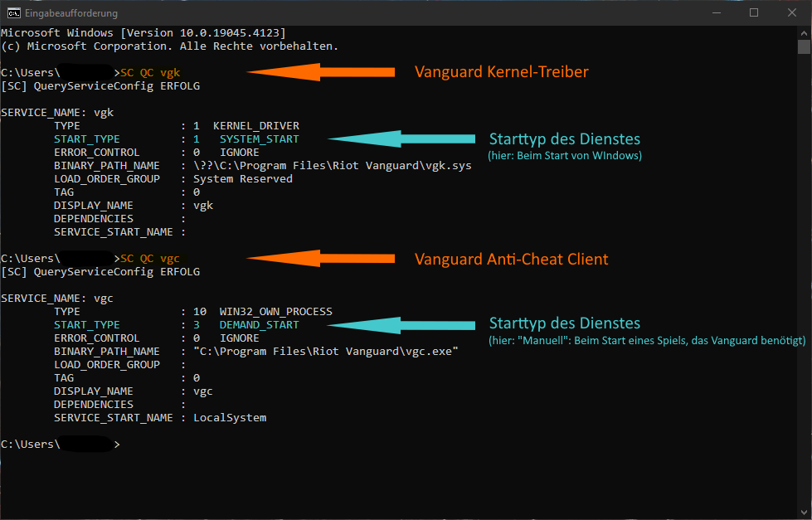The image size is (812, 520).
Task: Click the 'SC QC vgk' command text
Action: coord(150,72)
